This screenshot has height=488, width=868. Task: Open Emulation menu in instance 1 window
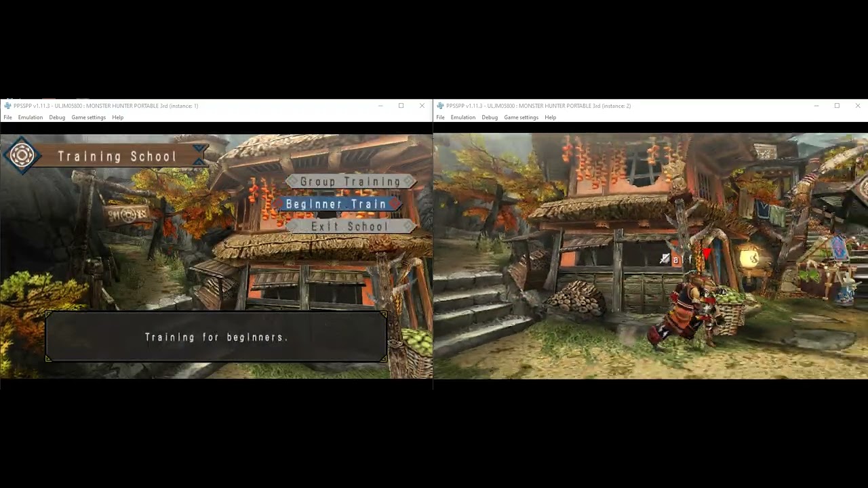(x=31, y=117)
